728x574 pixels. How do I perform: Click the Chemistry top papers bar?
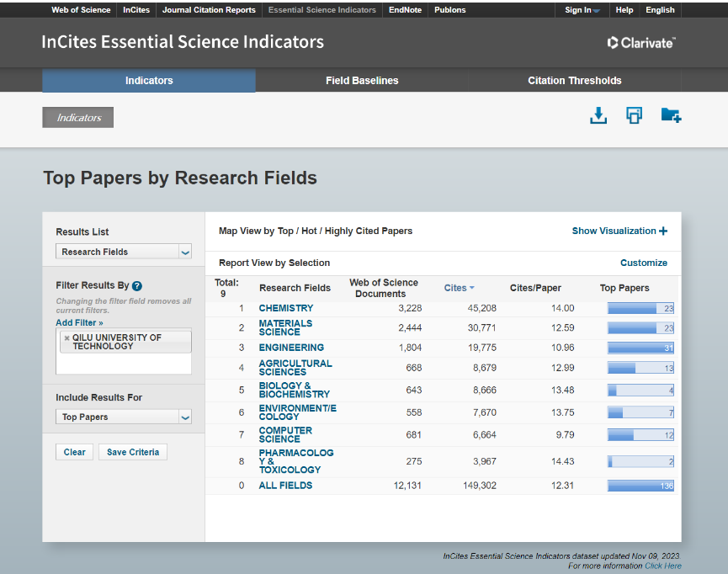[640, 309]
